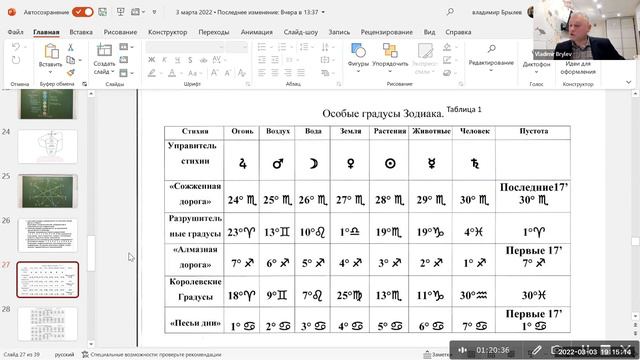Open the Справка tab
This screenshot has width=640, height=360.
[458, 32]
